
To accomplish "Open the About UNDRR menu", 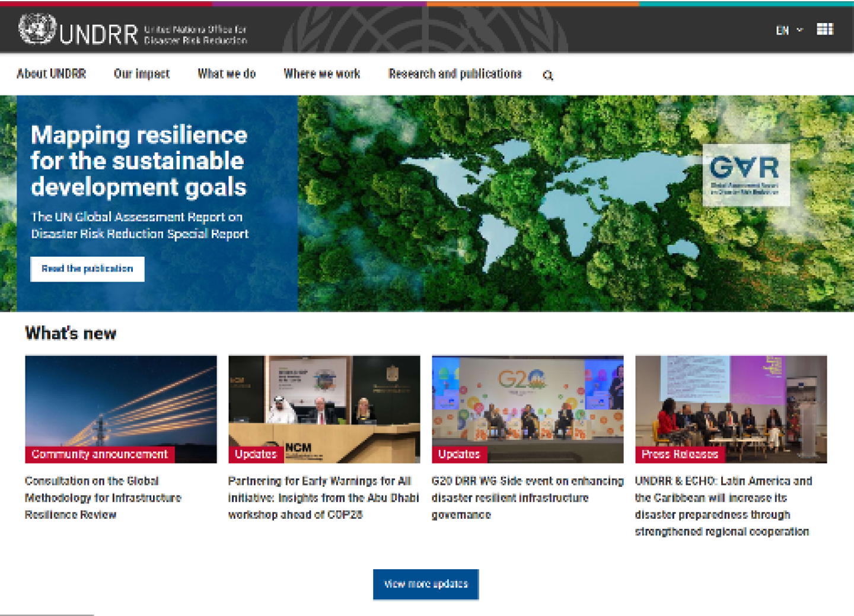I will coord(51,74).
